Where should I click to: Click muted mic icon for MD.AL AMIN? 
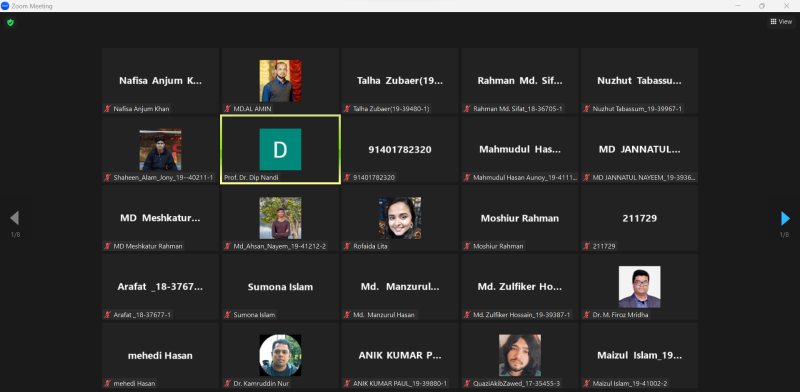[228, 109]
